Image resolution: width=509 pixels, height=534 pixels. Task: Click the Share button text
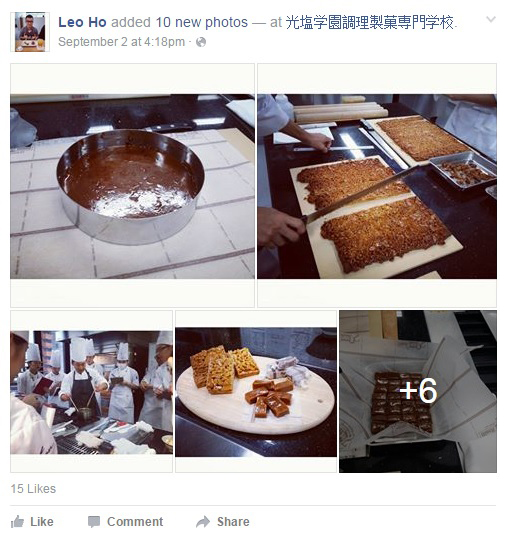[233, 522]
